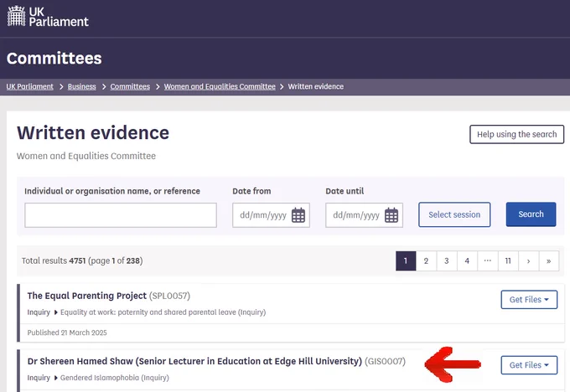The height and width of the screenshot is (392, 570).
Task: Click Help using the search button
Action: point(516,134)
